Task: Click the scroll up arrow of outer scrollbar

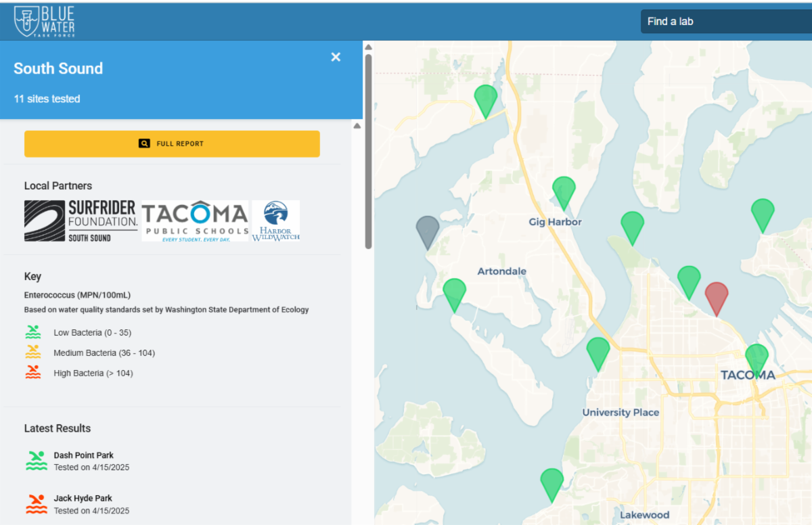Action: pos(369,47)
